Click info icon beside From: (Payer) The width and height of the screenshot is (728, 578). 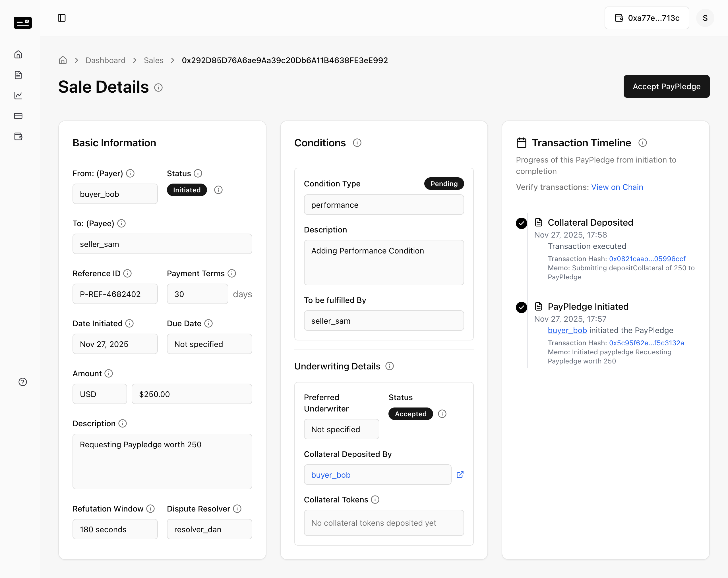130,173
